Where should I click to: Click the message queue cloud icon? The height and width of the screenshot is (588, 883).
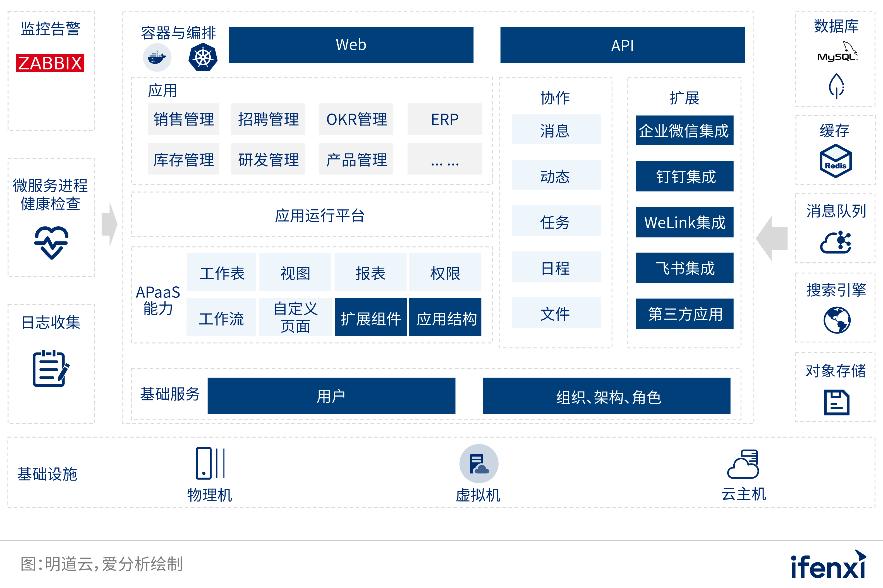[x=836, y=242]
